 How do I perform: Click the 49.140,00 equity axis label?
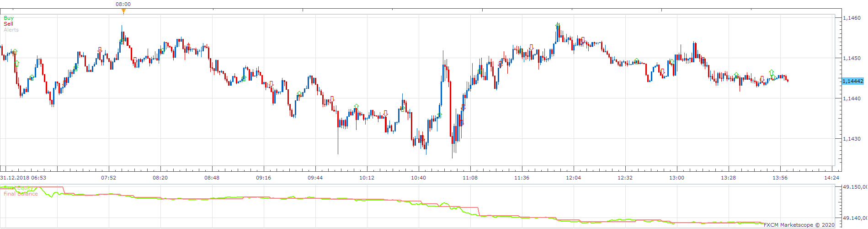(855, 218)
